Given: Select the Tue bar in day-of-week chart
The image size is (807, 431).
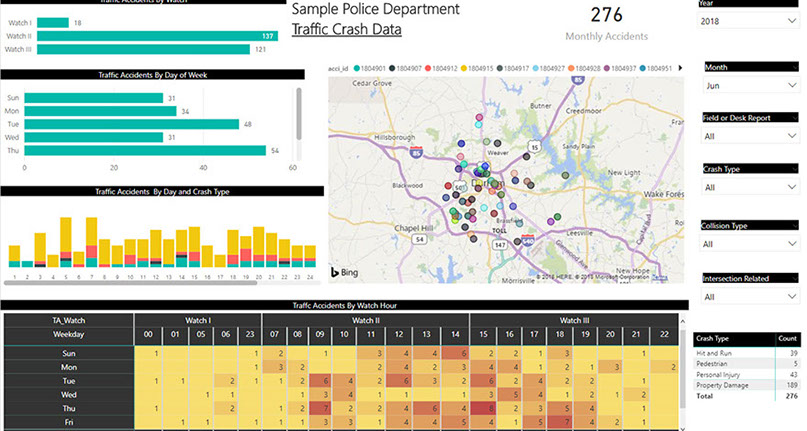Looking at the screenshot, I should pos(131,124).
